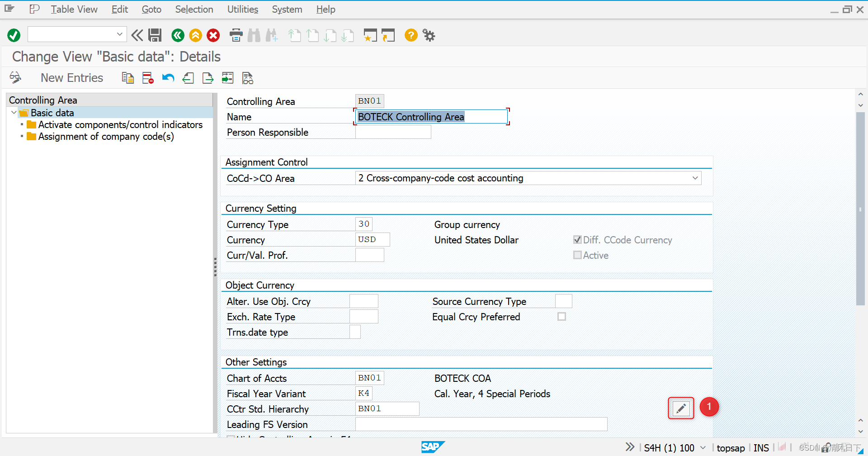This screenshot has height=456, width=868.
Task: Click the Delete entry icon
Action: click(x=148, y=78)
